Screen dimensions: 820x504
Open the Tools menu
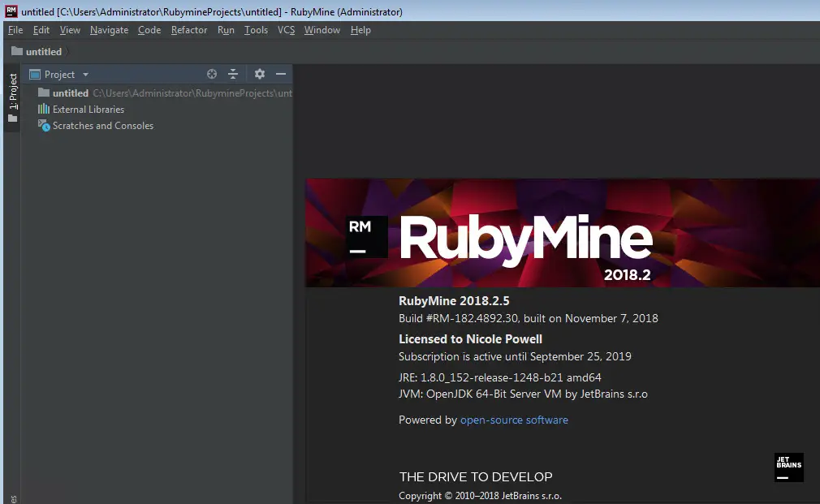coord(257,30)
